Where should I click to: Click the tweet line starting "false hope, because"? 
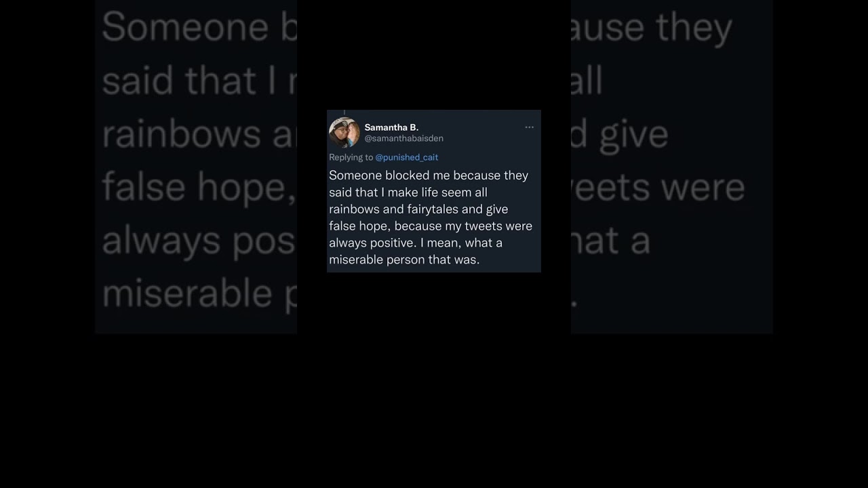pyautogui.click(x=431, y=226)
